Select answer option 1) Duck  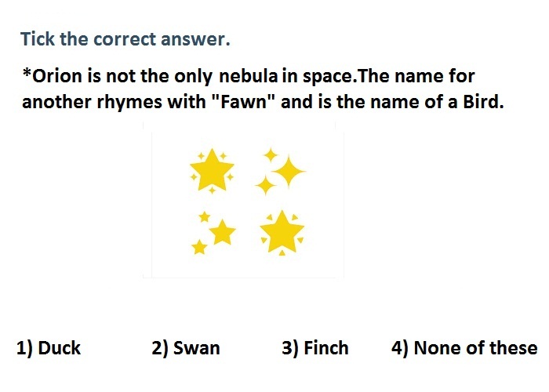(x=49, y=348)
